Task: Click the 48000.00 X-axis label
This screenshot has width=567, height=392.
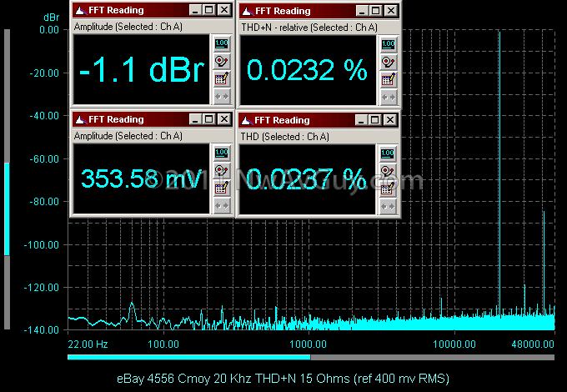Action: tap(533, 344)
